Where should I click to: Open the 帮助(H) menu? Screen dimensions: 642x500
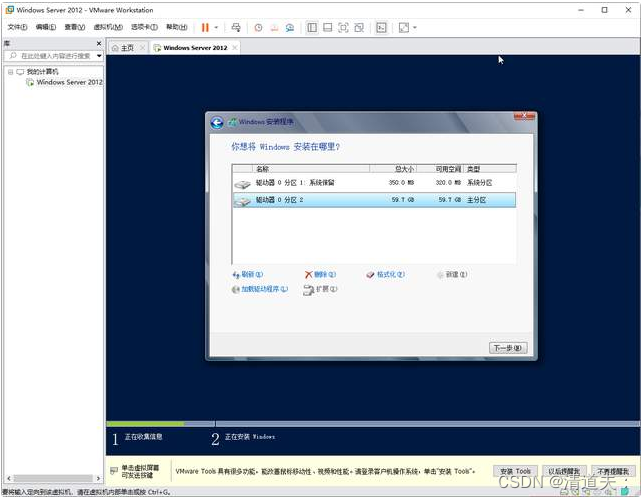click(176, 27)
